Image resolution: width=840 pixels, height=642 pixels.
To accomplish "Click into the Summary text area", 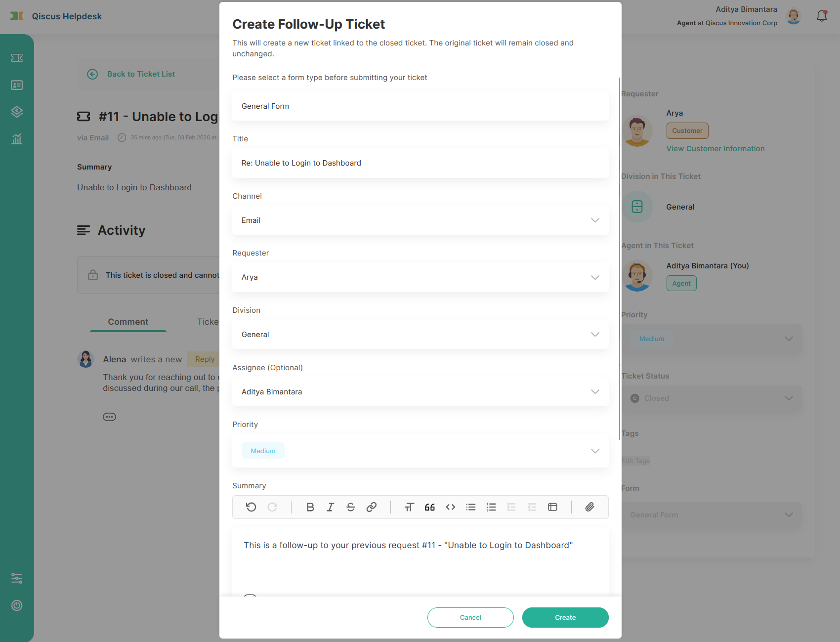I will point(420,562).
